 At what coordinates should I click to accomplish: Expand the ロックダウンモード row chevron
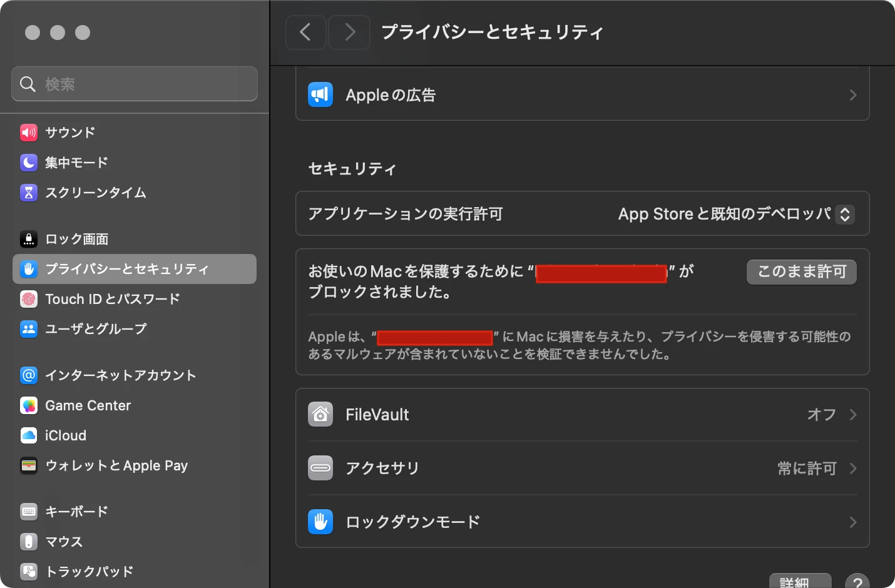click(853, 522)
